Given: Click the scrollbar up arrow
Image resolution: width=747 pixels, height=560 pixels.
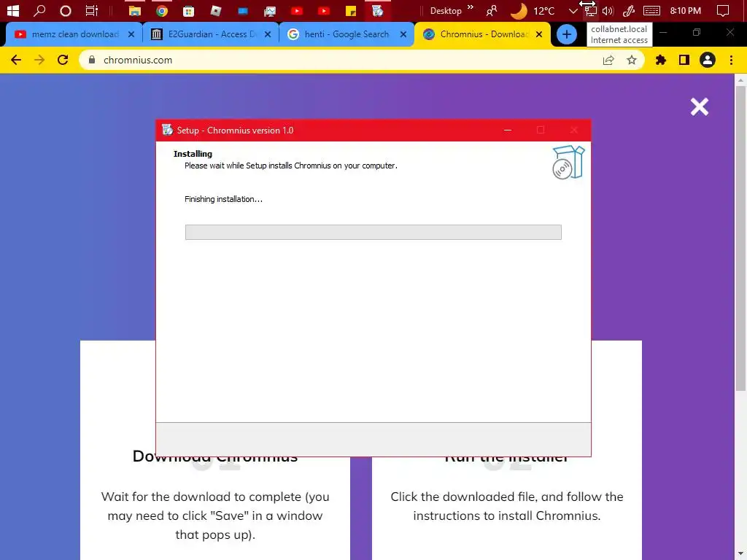Looking at the screenshot, I should tap(740, 80).
